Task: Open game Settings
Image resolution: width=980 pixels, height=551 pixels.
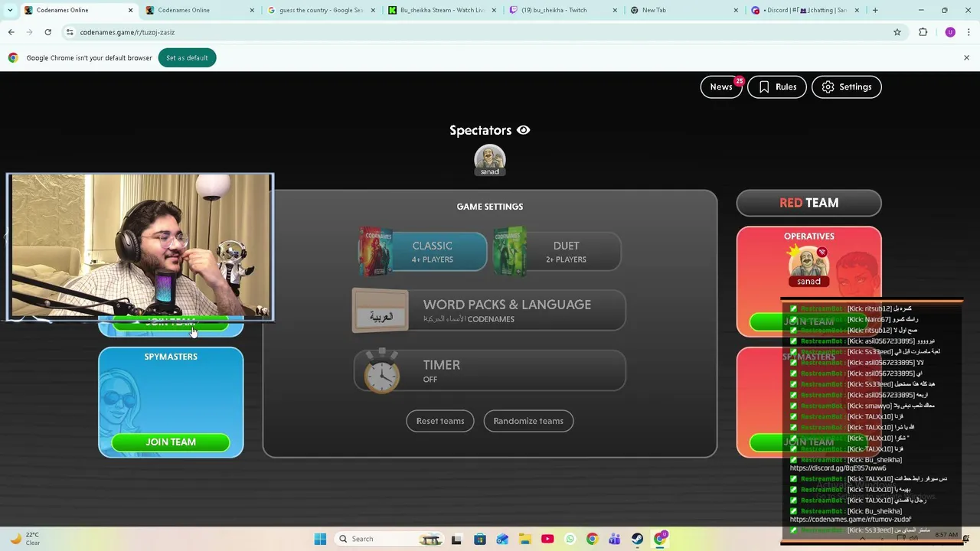Action: pos(846,86)
